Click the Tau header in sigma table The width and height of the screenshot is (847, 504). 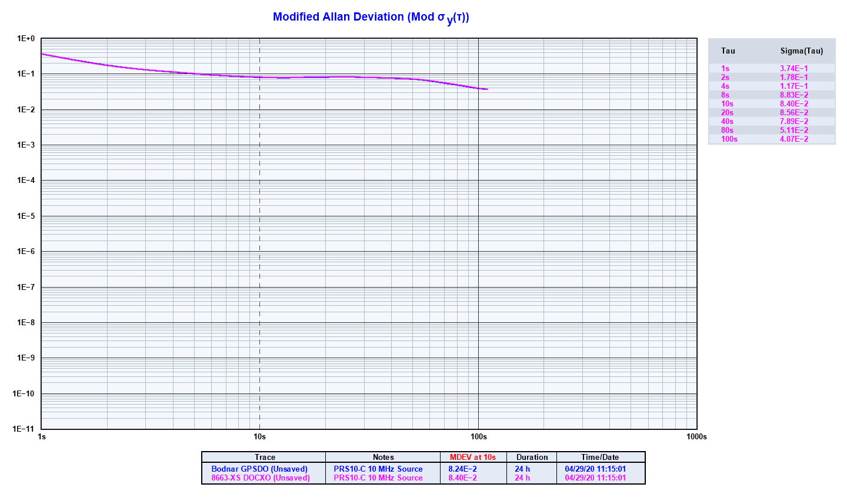728,51
